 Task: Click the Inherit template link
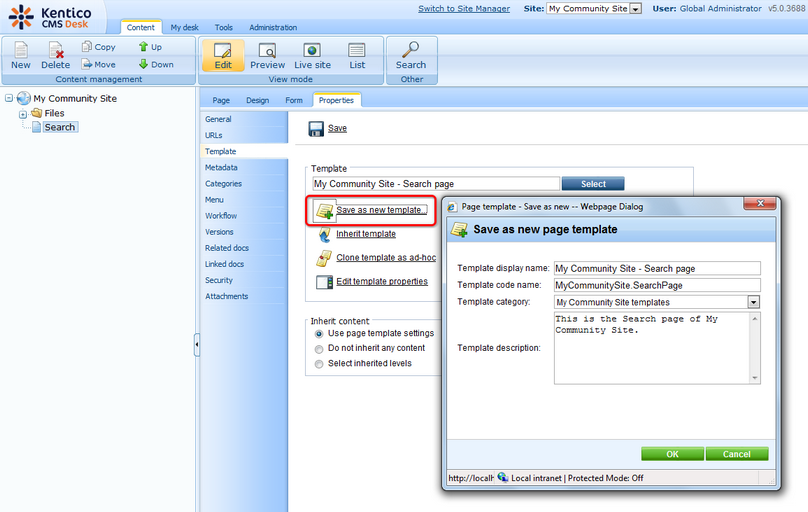tap(366, 234)
